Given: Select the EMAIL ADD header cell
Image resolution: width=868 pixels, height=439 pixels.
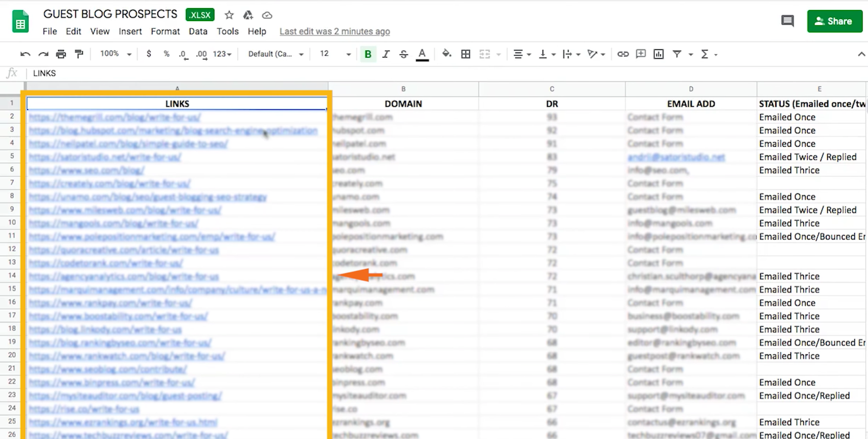Looking at the screenshot, I should coord(691,104).
